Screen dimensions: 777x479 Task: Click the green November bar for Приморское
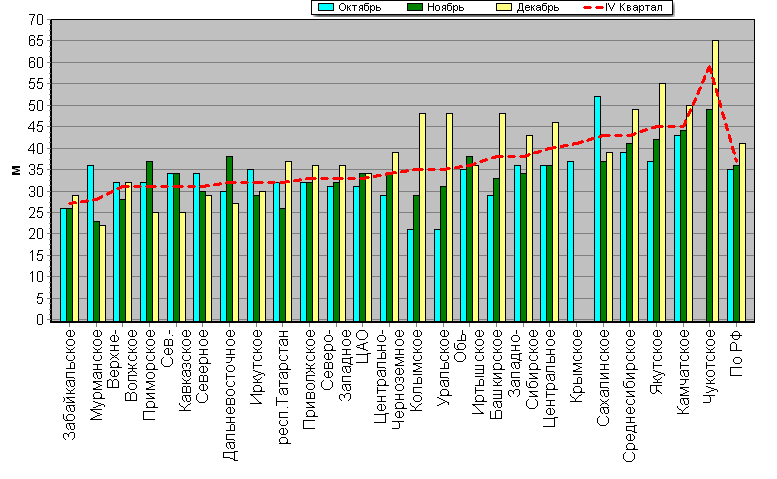click(x=150, y=241)
